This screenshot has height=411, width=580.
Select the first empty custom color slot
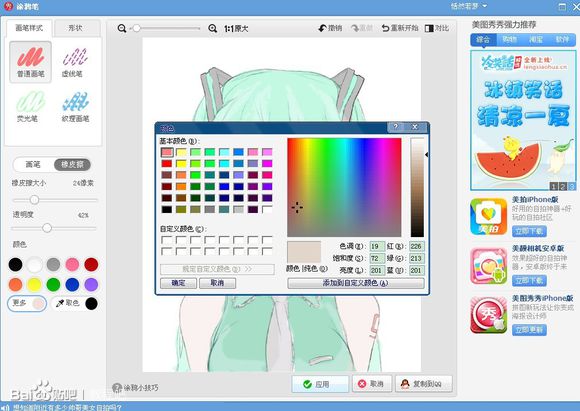(167, 240)
